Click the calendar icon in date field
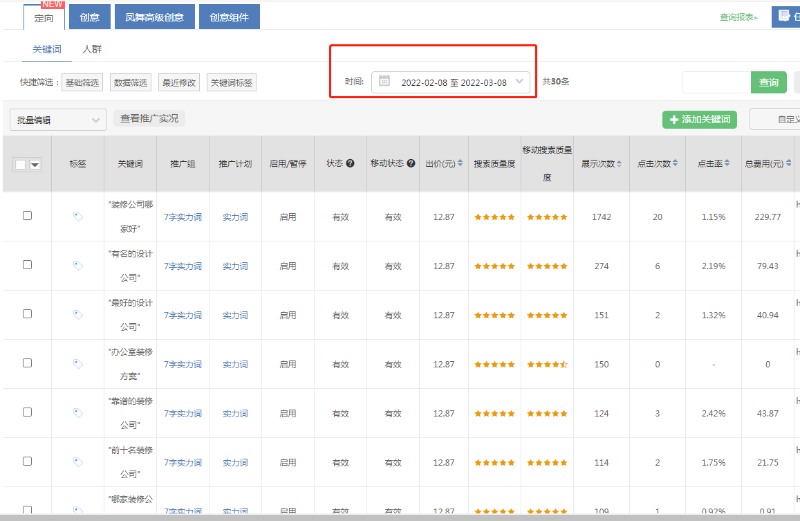The image size is (800, 521). [x=384, y=82]
